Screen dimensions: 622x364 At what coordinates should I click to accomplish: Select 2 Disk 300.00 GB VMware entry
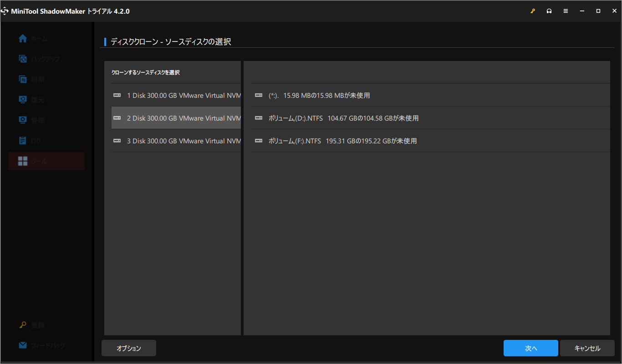(x=176, y=118)
